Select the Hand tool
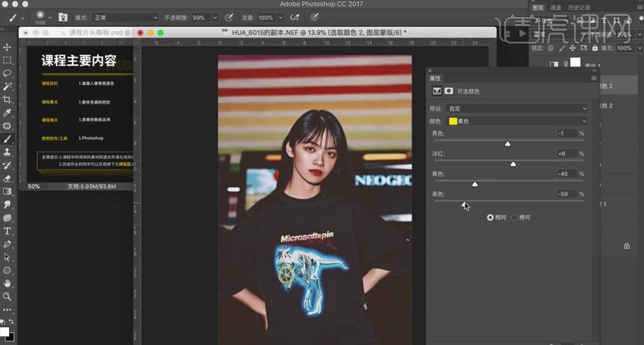Viewport: 644px width, 345px height. (7, 283)
